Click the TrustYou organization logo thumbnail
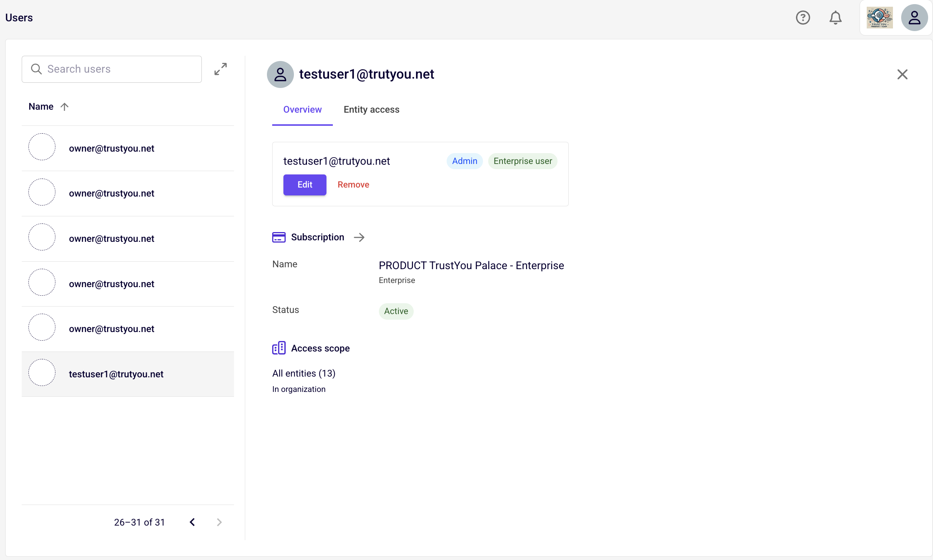This screenshot has height=560, width=933. [879, 18]
